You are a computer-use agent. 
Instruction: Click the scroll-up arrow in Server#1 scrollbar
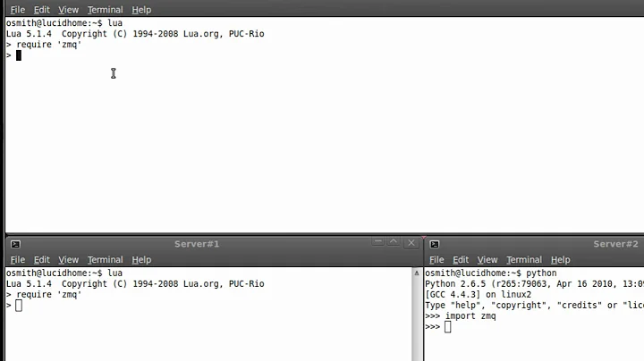pos(417,273)
